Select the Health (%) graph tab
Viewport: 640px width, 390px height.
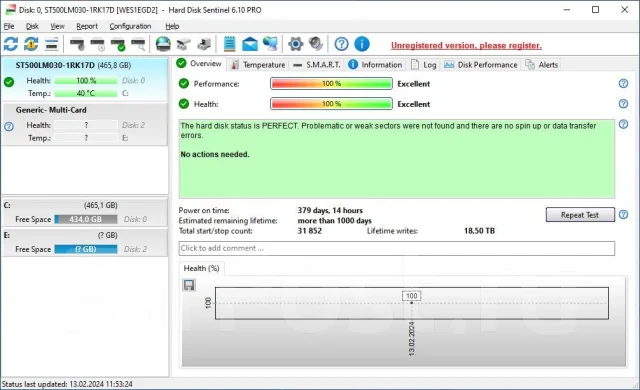[201, 268]
